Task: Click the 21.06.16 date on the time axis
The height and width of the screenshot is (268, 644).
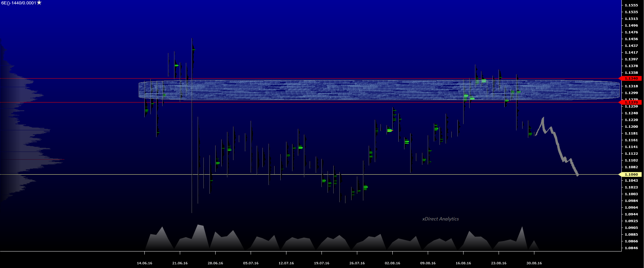Action: 180,263
